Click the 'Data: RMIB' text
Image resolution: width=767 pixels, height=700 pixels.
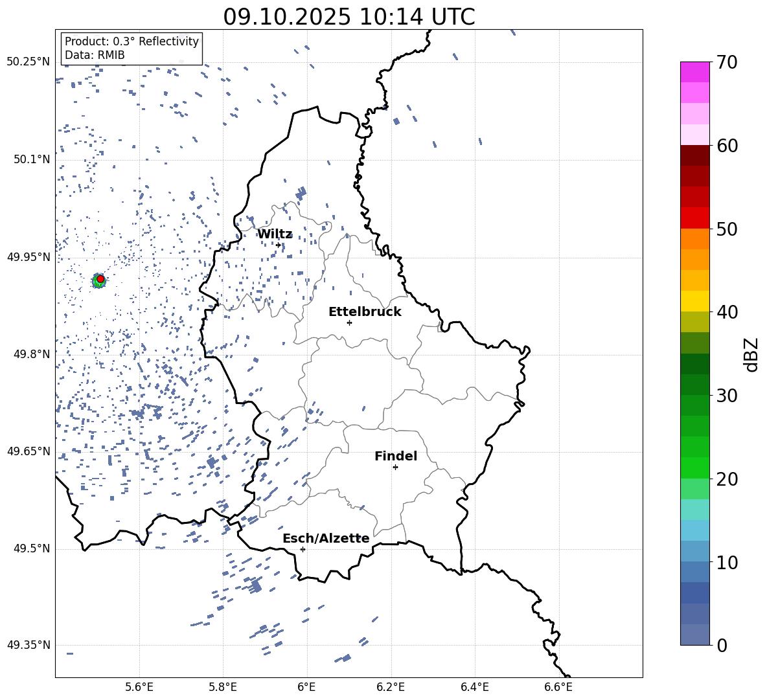pyautogui.click(x=95, y=55)
